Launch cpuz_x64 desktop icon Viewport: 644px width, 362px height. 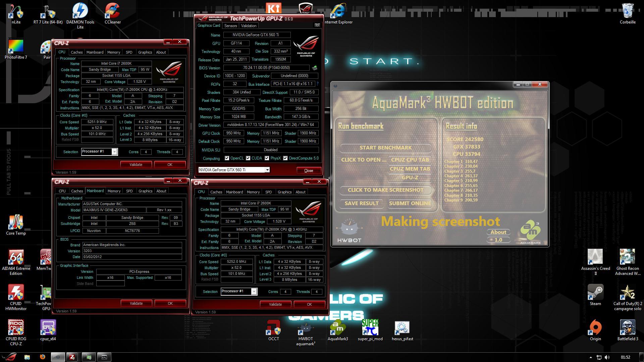(x=48, y=330)
